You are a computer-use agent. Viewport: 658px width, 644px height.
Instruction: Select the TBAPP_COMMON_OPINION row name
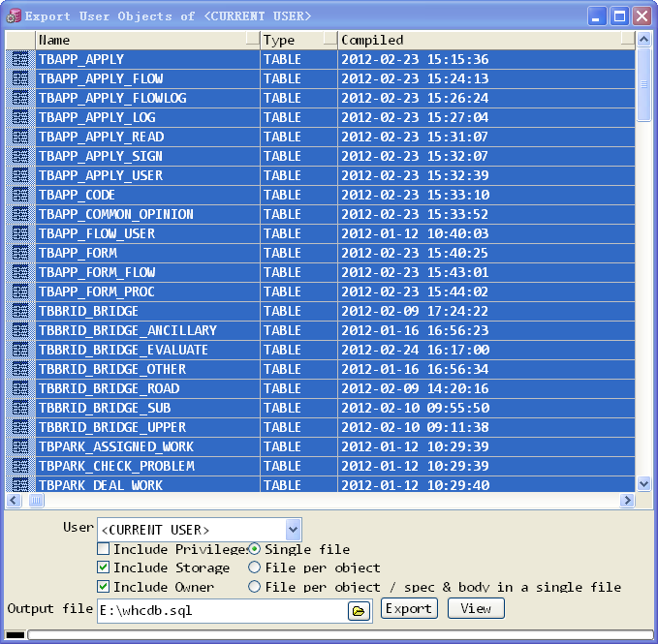pyautogui.click(x=116, y=214)
